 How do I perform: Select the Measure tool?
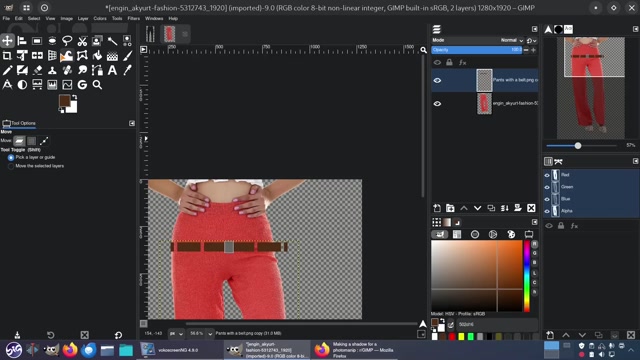[x=7, y=85]
